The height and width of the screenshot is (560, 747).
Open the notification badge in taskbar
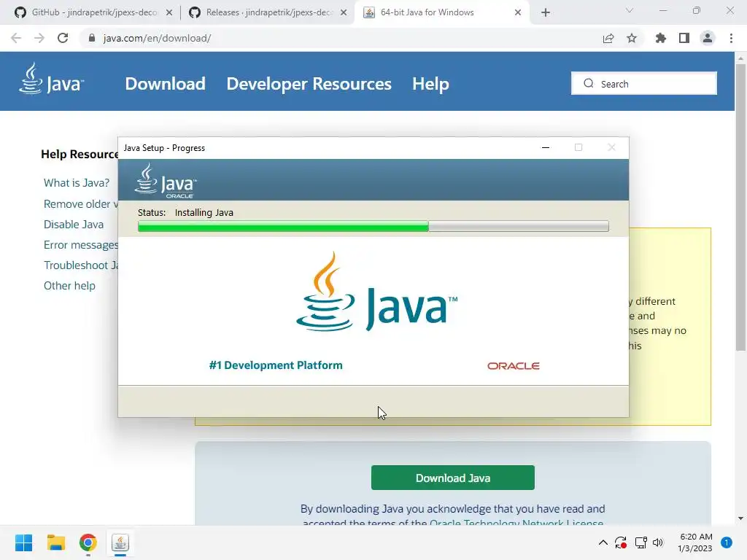coord(727,542)
